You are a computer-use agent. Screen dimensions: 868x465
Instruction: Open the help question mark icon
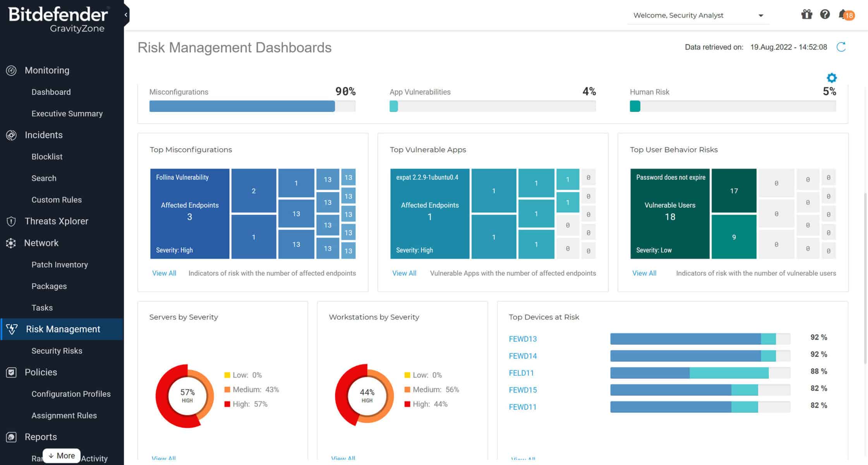coord(825,15)
